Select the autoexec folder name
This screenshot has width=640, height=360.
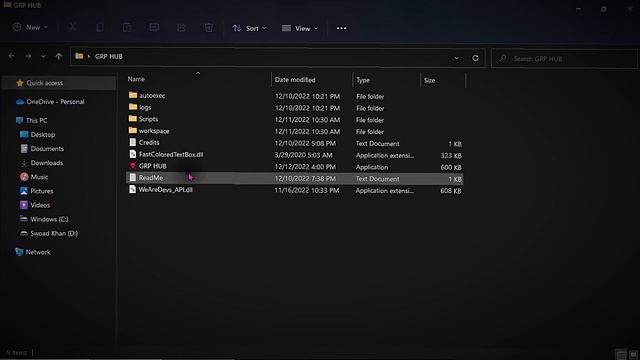tap(152, 96)
